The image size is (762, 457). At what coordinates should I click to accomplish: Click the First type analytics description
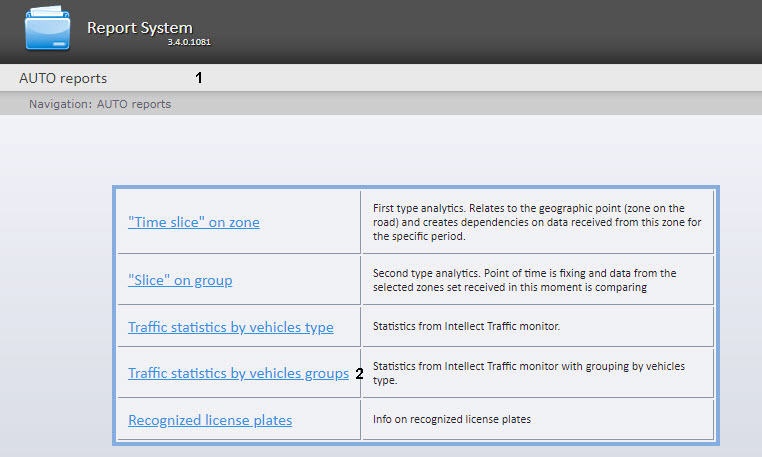pos(528,222)
